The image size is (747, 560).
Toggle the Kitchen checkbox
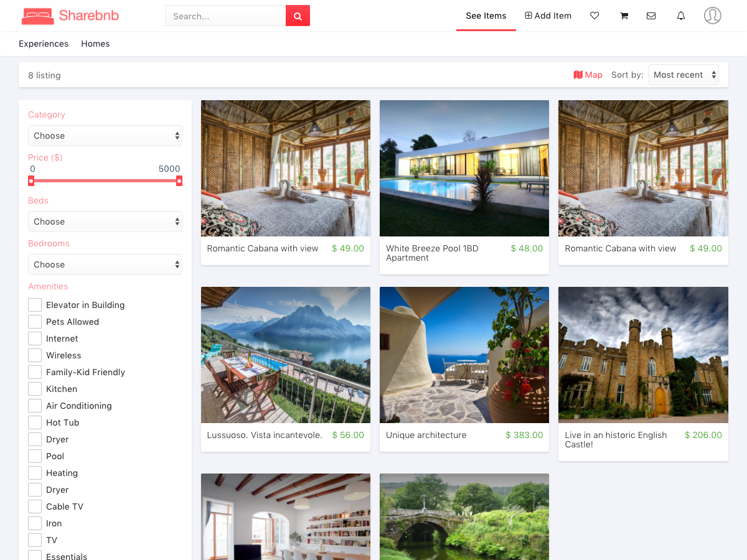35,389
